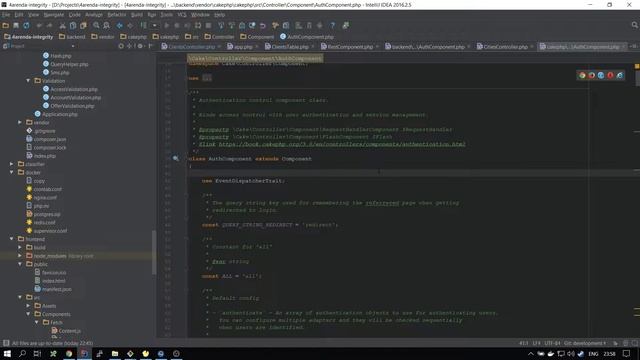Open Windows taskbar search
The height and width of the screenshot is (360, 640).
[x=22, y=353]
